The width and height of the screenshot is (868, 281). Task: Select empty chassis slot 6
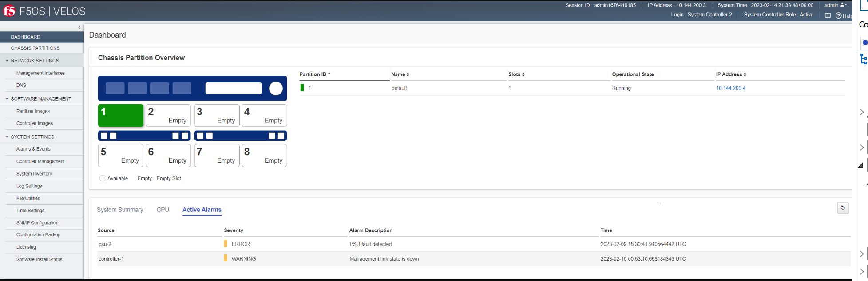168,156
